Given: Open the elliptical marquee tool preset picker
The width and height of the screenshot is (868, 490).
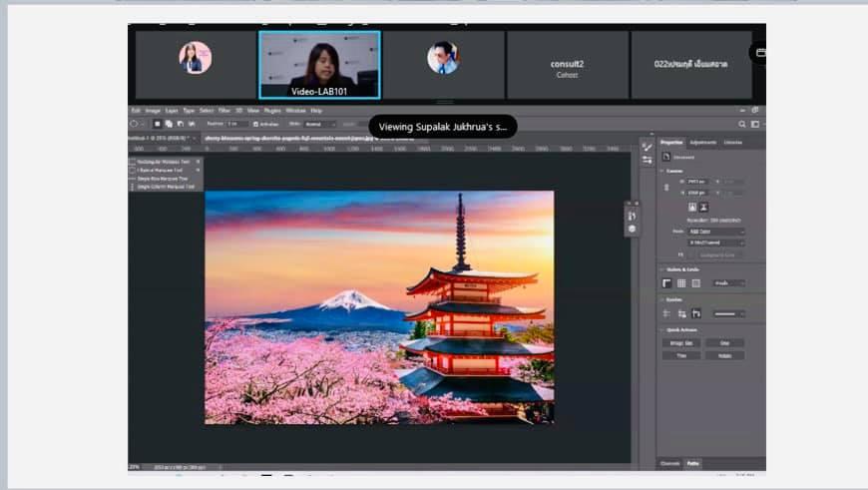Looking at the screenshot, I should click(136, 124).
